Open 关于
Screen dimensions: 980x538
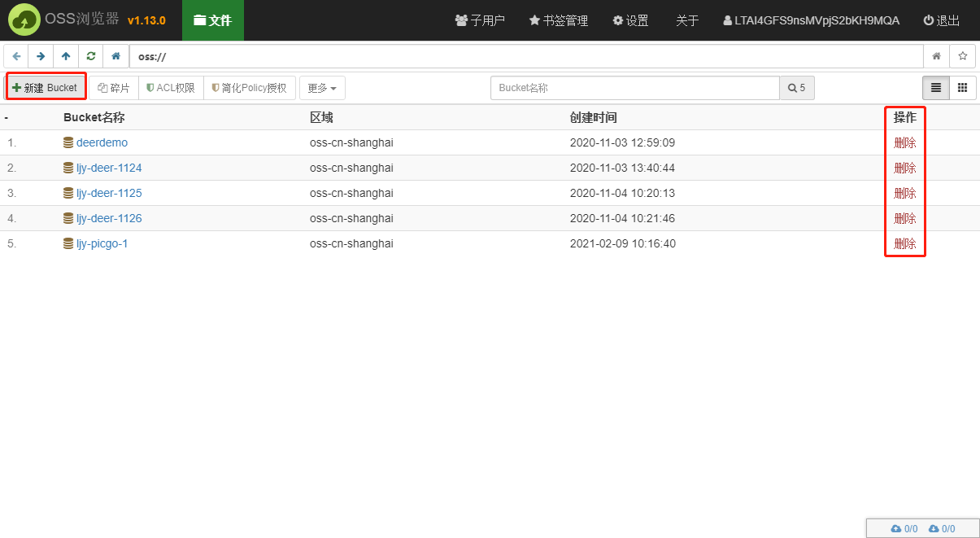[687, 20]
